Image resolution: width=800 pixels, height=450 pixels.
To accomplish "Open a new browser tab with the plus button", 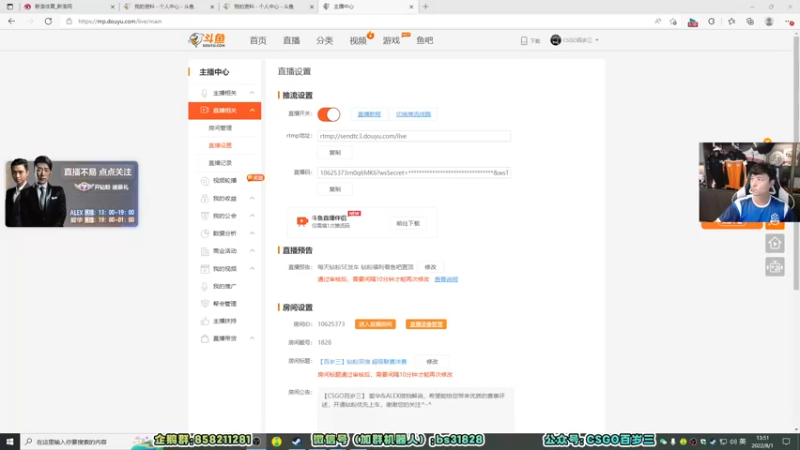I will point(426,7).
